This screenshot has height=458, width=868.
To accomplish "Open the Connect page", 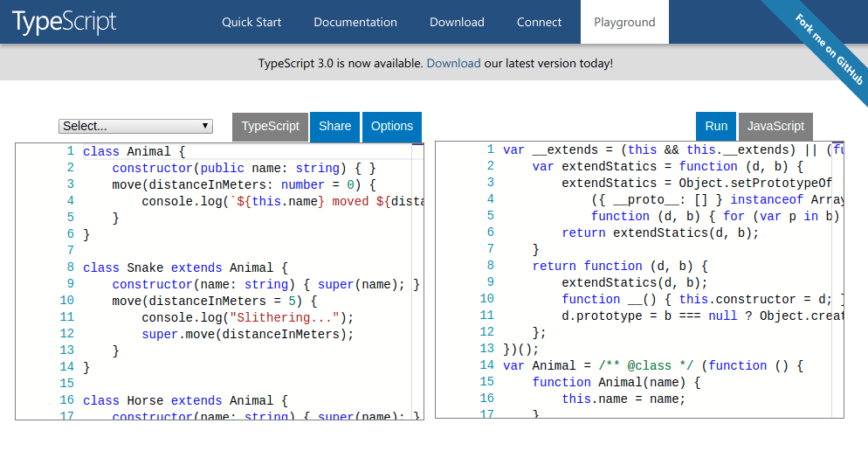I will pyautogui.click(x=539, y=22).
